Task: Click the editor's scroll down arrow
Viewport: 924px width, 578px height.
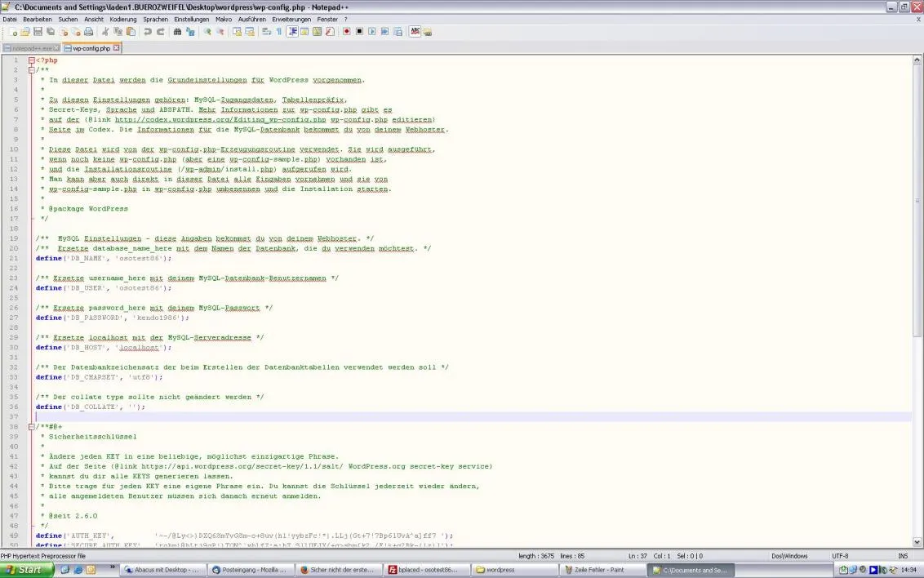Action: [917, 542]
